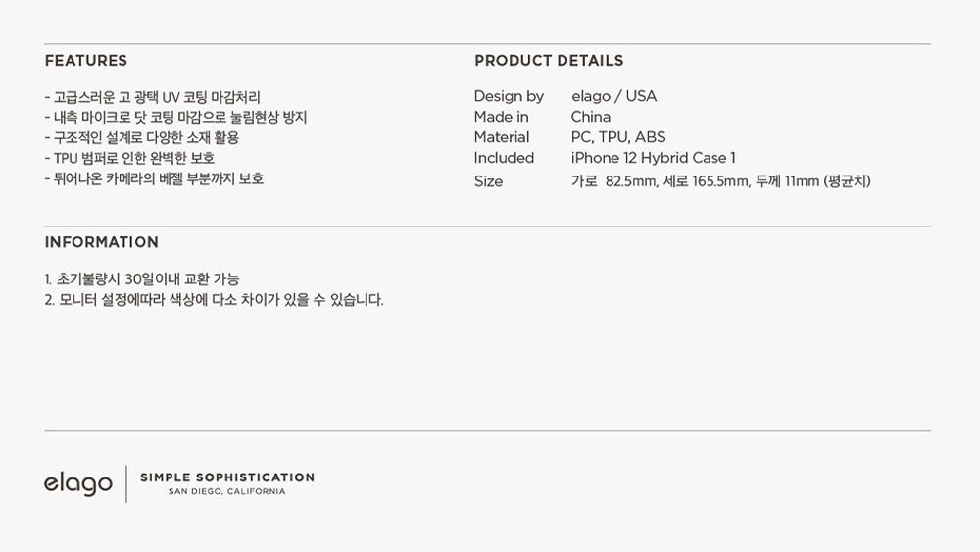Click the 82.5mm size dimensions line
Image resolution: width=980 pixels, height=552 pixels.
pos(720,181)
